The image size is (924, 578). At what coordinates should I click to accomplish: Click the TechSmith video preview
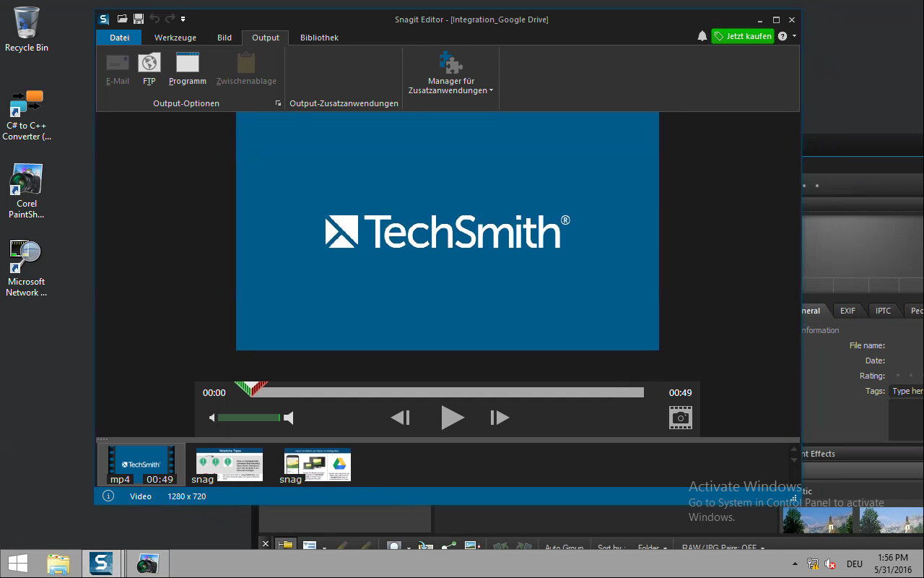[448, 231]
